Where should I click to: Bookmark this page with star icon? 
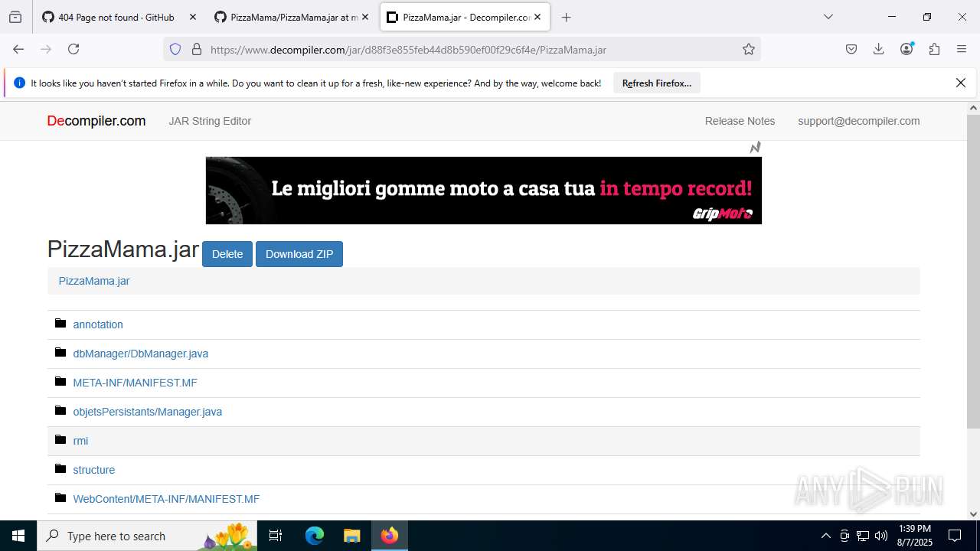[749, 49]
